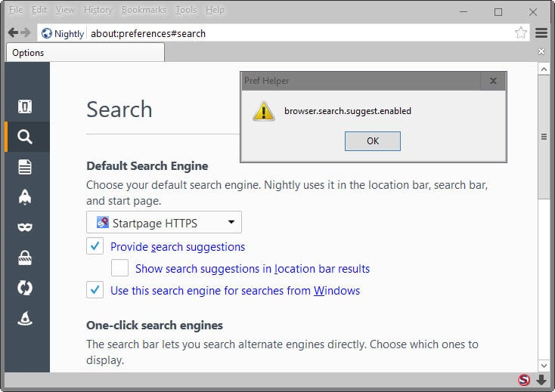The image size is (555, 392).
Task: Click OK in the Pref Helper dialog
Action: point(372,140)
